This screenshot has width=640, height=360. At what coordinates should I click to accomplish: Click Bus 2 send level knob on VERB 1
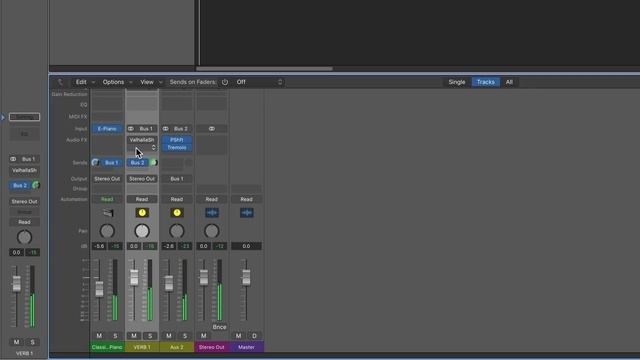pos(153,162)
